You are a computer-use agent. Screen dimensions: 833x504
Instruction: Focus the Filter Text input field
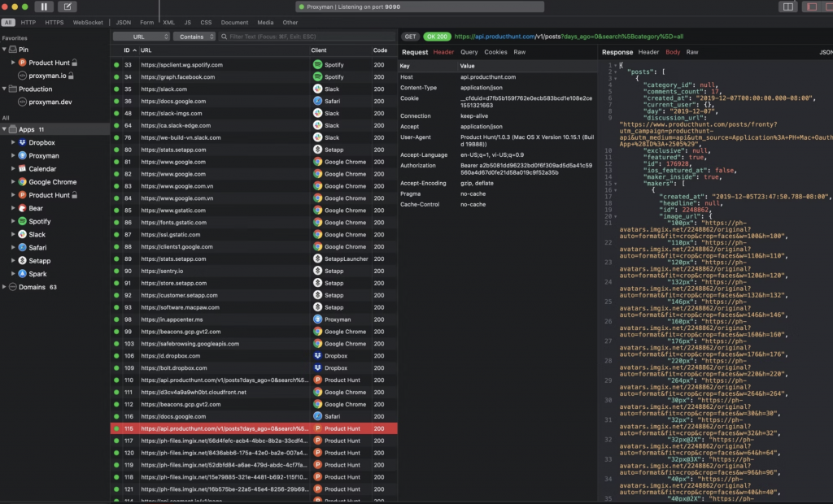(x=307, y=37)
